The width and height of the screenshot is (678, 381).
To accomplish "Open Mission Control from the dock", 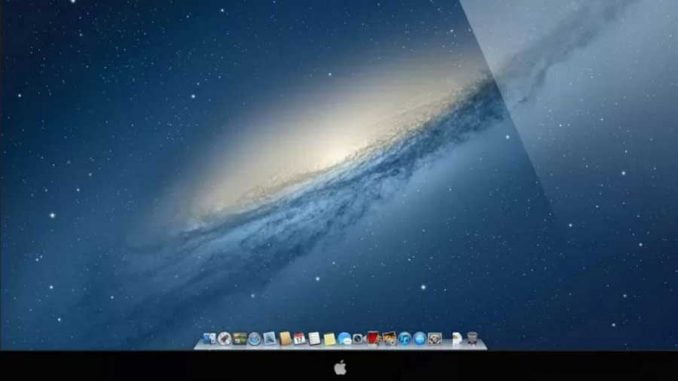I will [x=240, y=338].
